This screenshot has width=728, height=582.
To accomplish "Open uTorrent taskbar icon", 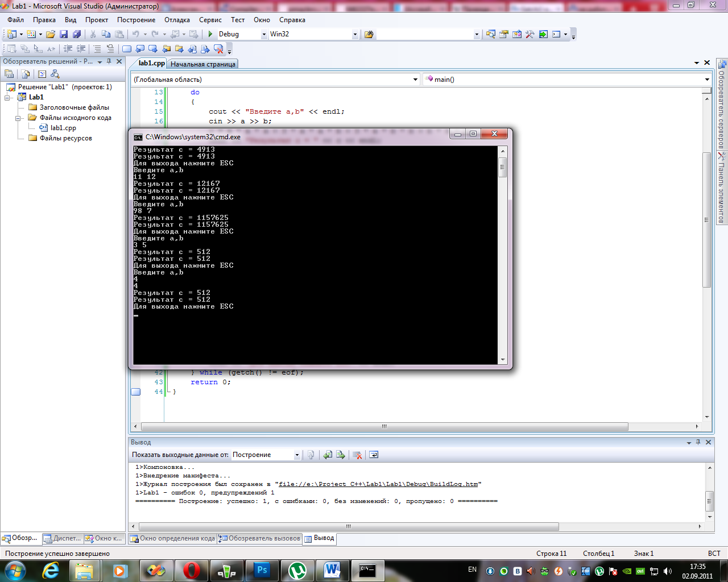I will click(297, 571).
